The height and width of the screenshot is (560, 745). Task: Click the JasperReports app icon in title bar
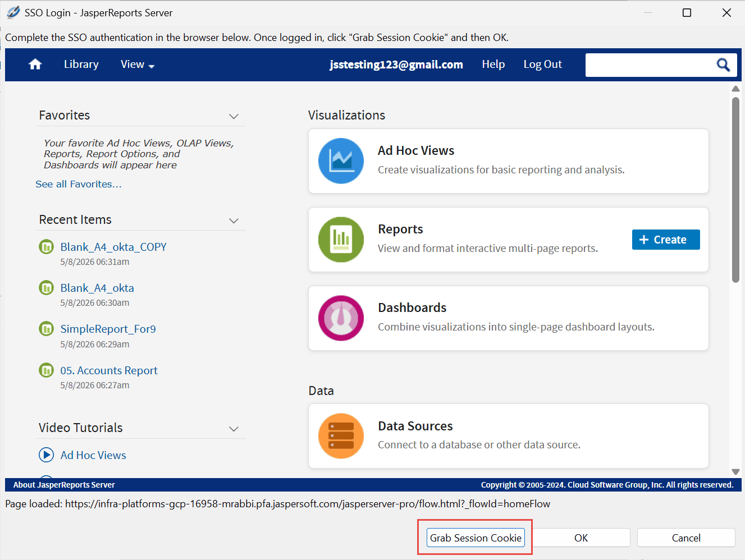pyautogui.click(x=13, y=12)
